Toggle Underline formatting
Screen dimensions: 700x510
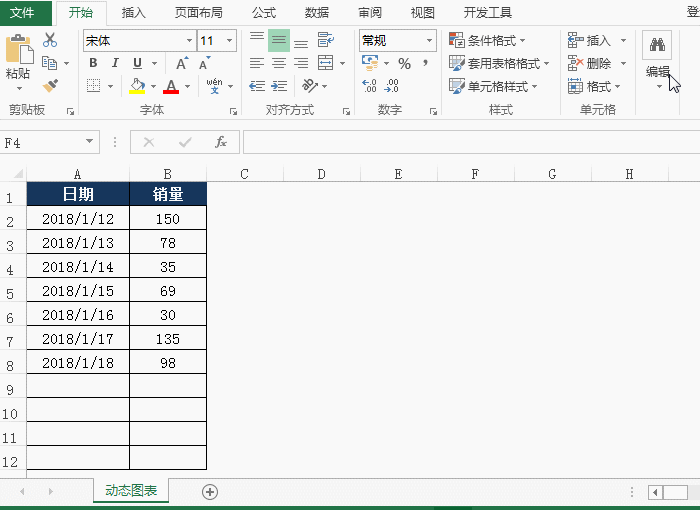click(138, 63)
